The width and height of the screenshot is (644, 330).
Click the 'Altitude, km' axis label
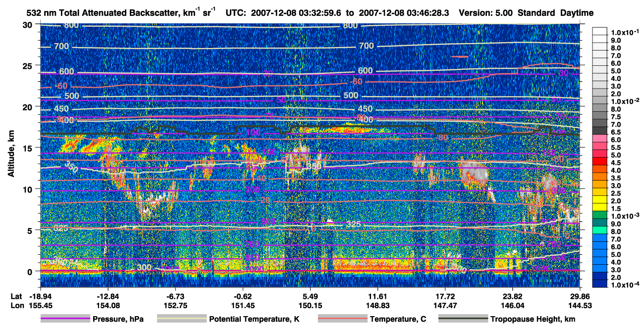click(x=11, y=154)
